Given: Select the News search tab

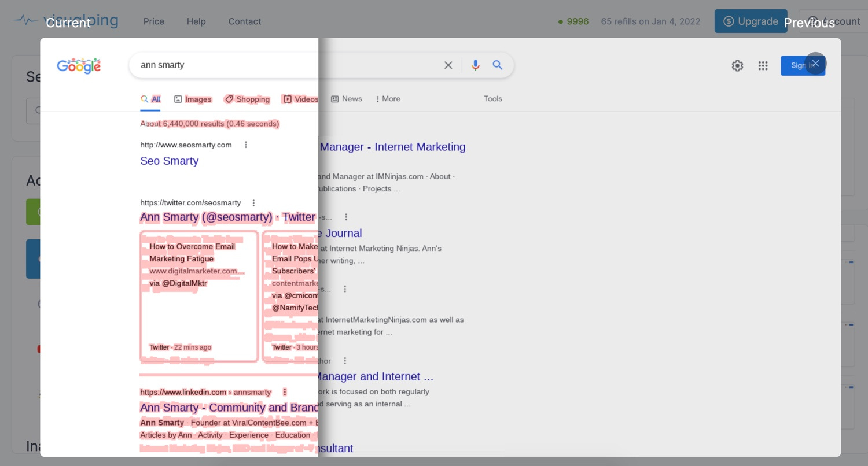Looking at the screenshot, I should [x=346, y=99].
